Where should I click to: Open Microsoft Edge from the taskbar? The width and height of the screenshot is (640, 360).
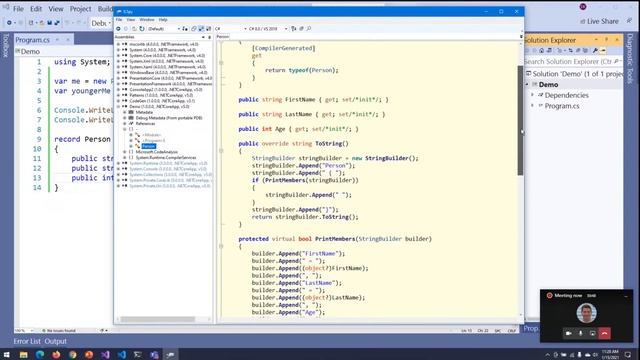40,354
